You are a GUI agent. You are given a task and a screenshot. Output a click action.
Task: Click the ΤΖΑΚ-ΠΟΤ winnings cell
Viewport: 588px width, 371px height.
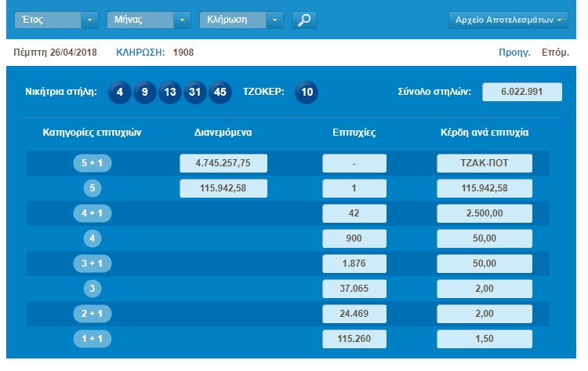pyautogui.click(x=485, y=163)
